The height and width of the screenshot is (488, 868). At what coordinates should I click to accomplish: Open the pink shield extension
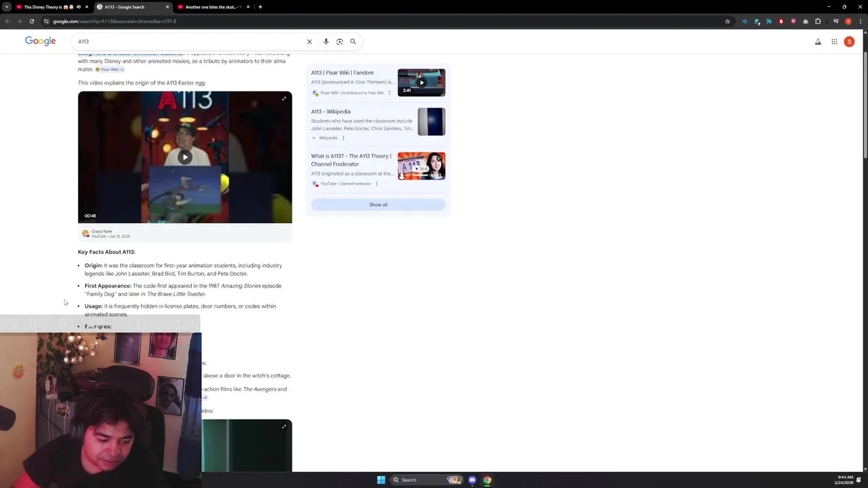[x=793, y=21]
